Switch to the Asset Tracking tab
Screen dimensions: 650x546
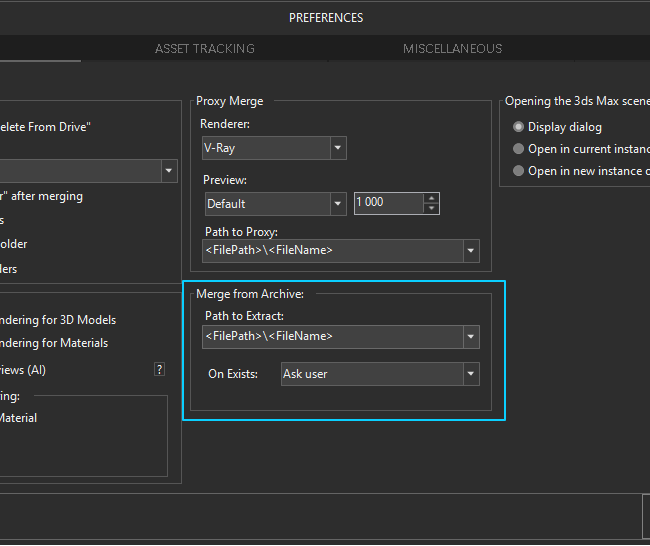(x=205, y=49)
